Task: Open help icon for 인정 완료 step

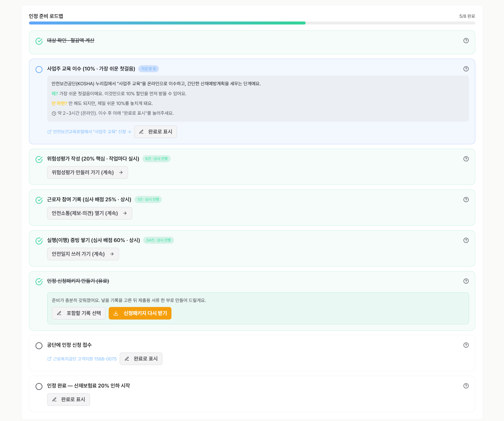Action: [466, 386]
